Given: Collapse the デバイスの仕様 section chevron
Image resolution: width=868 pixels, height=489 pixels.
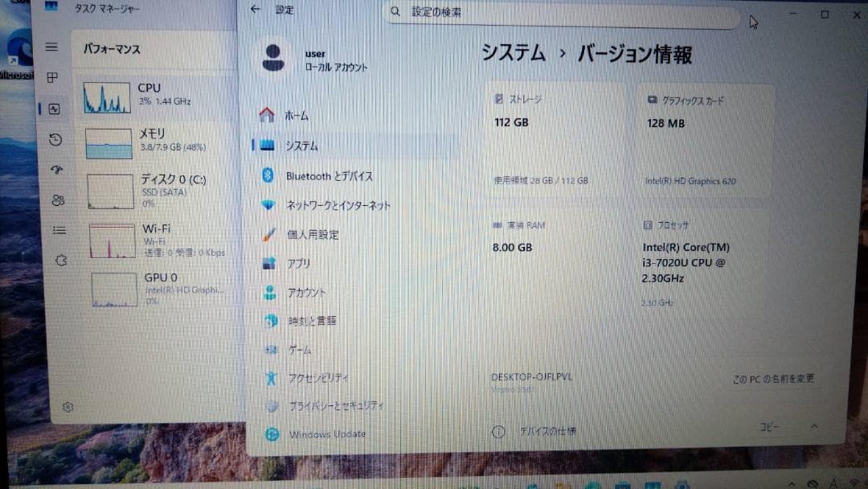Looking at the screenshot, I should pos(814,426).
